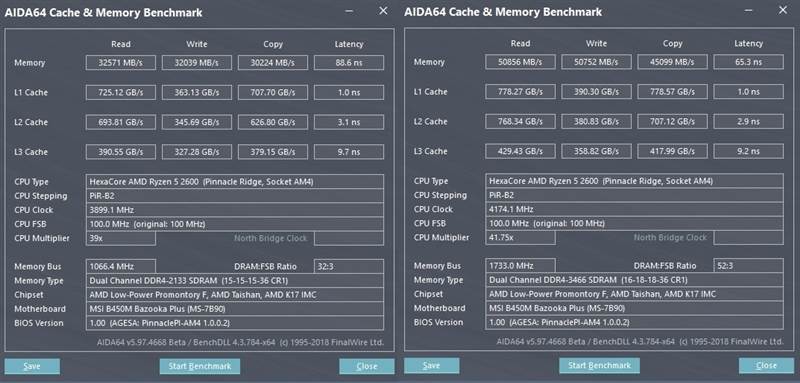Viewport: 800px width, 383px height.
Task: Close the right AIDA64 window via X
Action: coord(783,10)
